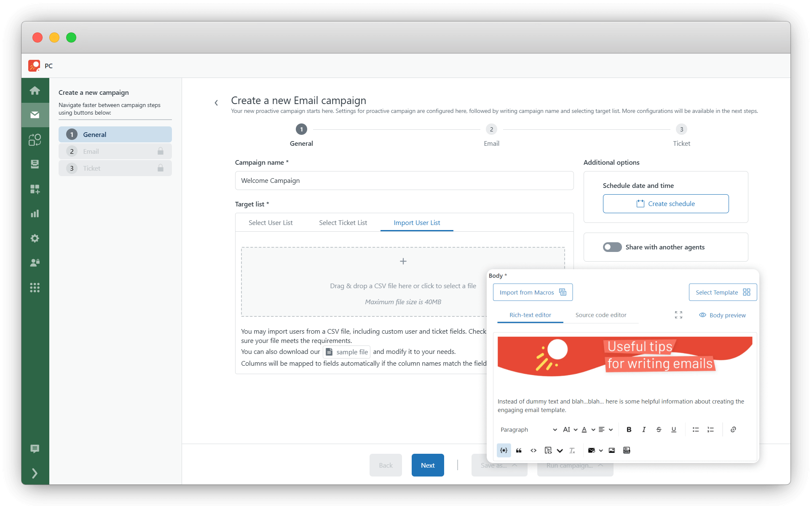Image resolution: width=812 pixels, height=506 pixels.
Task: Open the bar chart reports icon in sidebar
Action: 35,214
